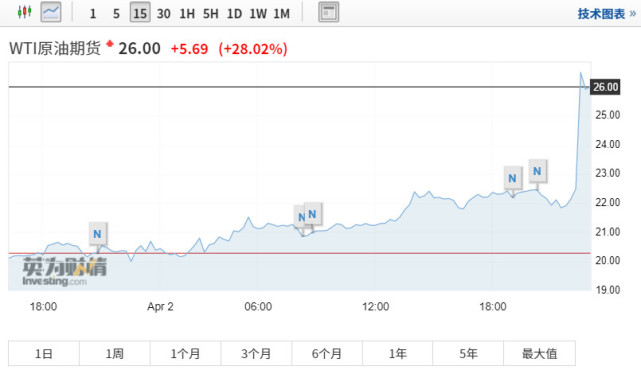Choose the 1H interval
Image resolution: width=641 pixels, height=374 pixels.
click(187, 13)
